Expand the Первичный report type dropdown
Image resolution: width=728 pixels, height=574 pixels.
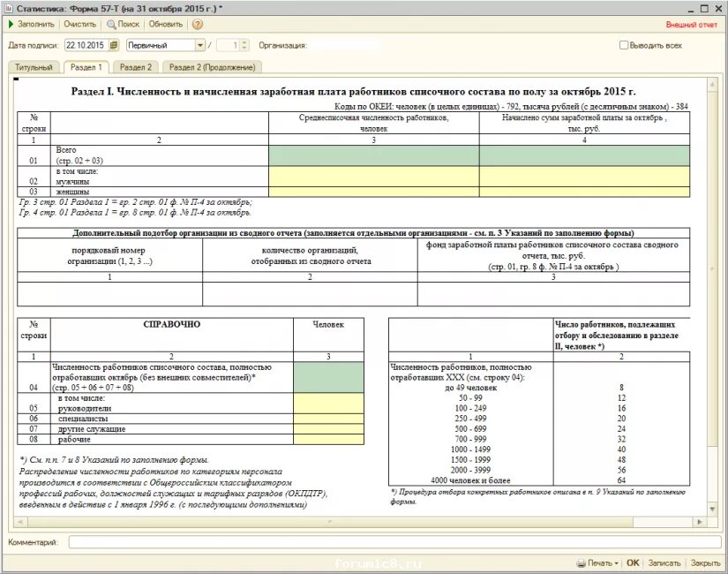point(200,45)
